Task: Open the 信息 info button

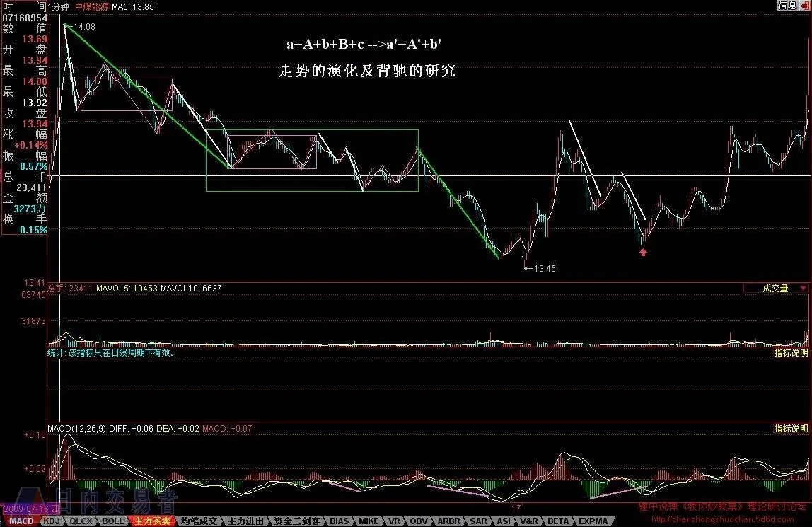Action: (x=788, y=6)
